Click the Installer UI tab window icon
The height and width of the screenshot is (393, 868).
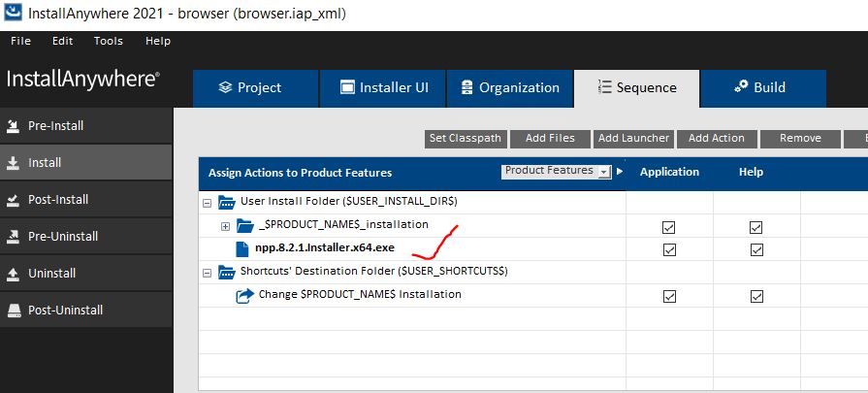coord(347,87)
